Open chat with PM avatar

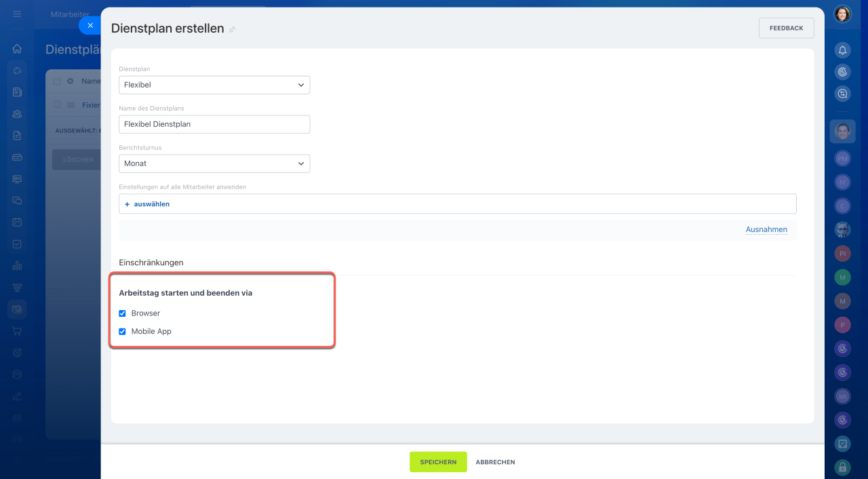(842, 158)
